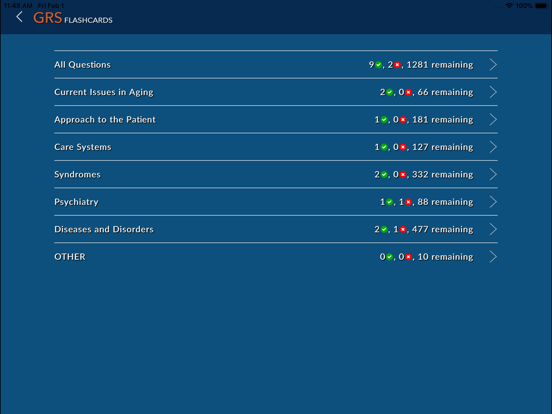Open Diseases and Disorders chevron
Image resolution: width=552 pixels, height=414 pixels.
(493, 229)
